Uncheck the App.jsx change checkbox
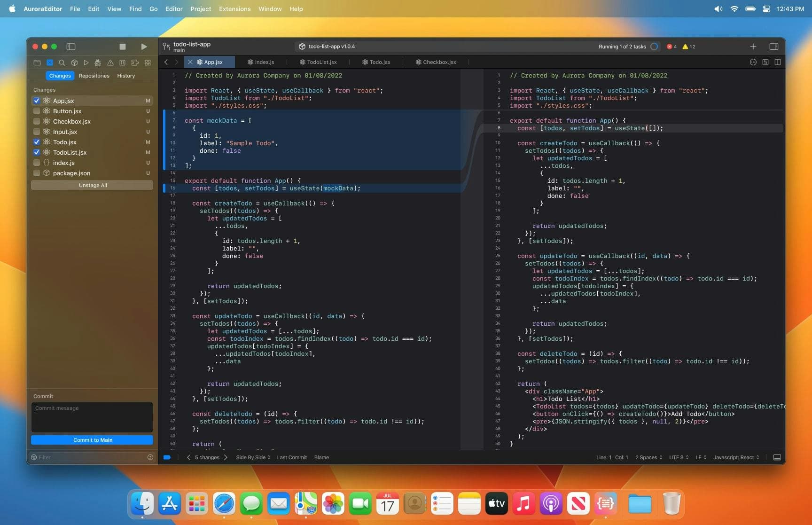This screenshot has height=525, width=812. click(x=37, y=101)
